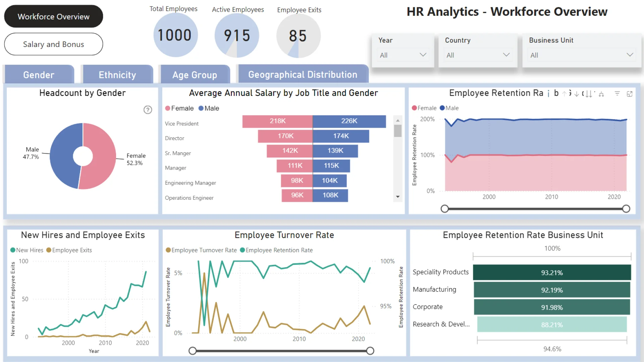The image size is (644, 362).
Task: Click the Male 47.7% data label
Action: tap(31, 153)
